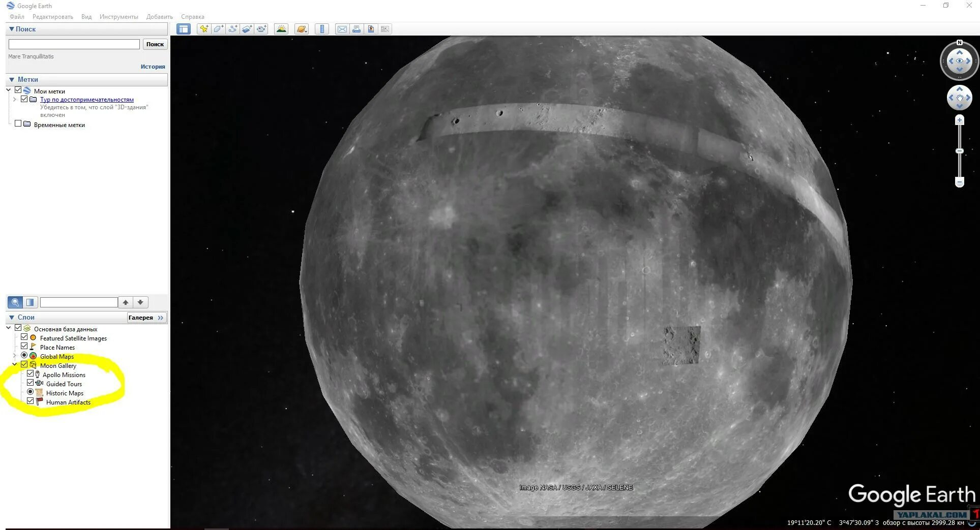Open the Файл menu
The width and height of the screenshot is (980, 530).
pos(17,17)
